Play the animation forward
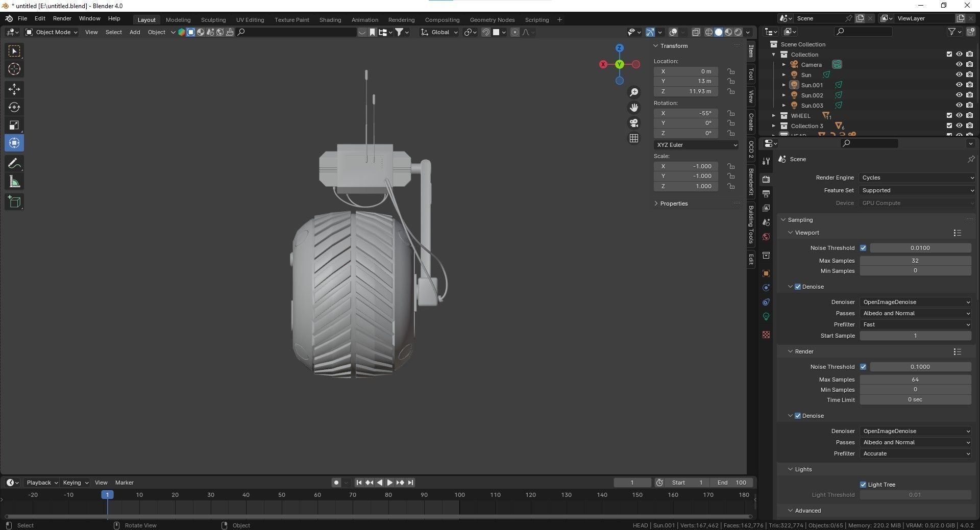This screenshot has height=530, width=980. [390, 483]
